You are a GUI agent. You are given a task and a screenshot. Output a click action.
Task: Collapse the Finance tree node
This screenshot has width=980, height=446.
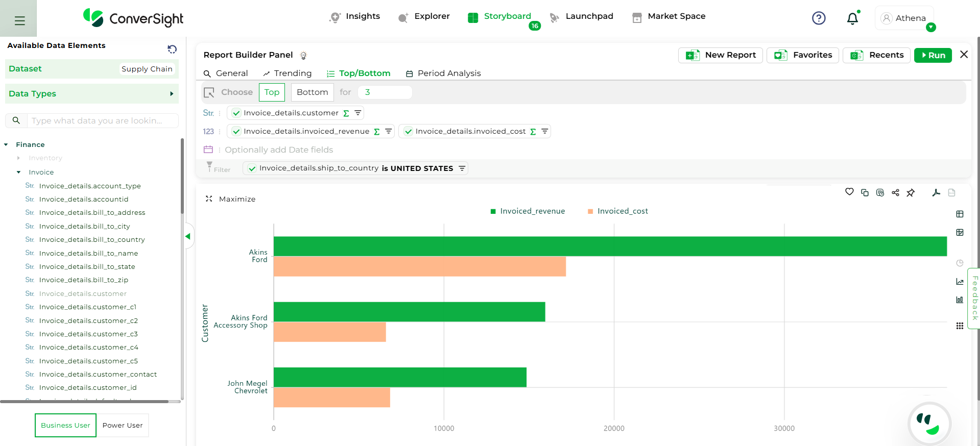pyautogui.click(x=6, y=145)
